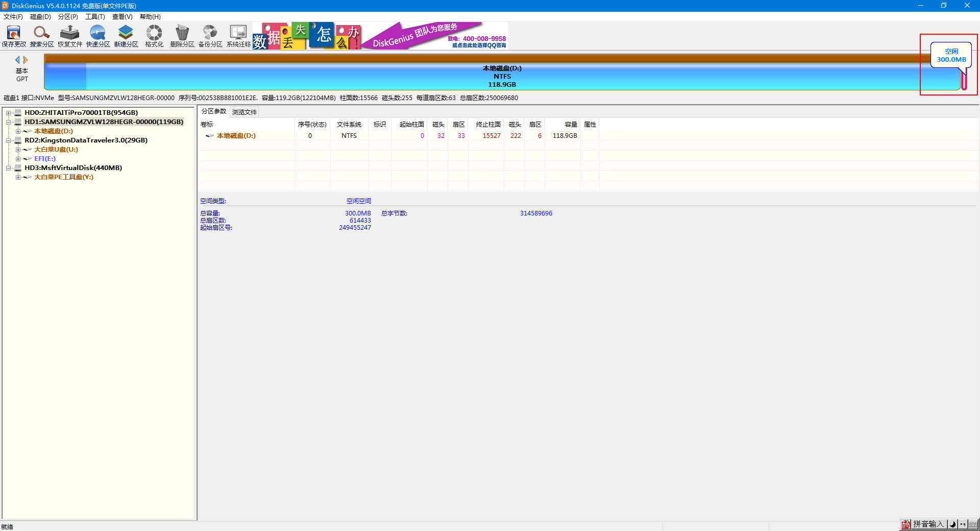The width and height of the screenshot is (980, 531).
Task: Open the 帮助(H) menu
Action: point(150,17)
